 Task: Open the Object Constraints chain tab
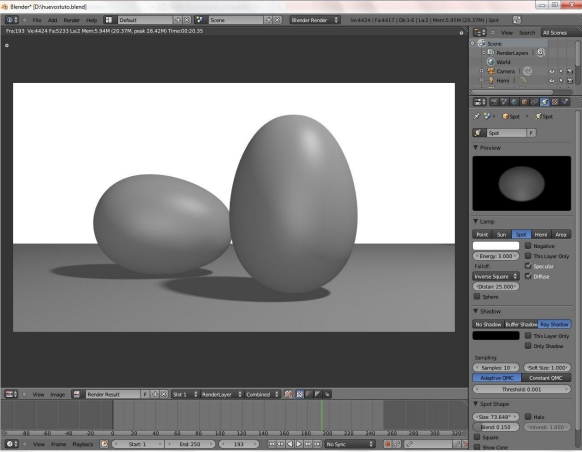[534, 102]
